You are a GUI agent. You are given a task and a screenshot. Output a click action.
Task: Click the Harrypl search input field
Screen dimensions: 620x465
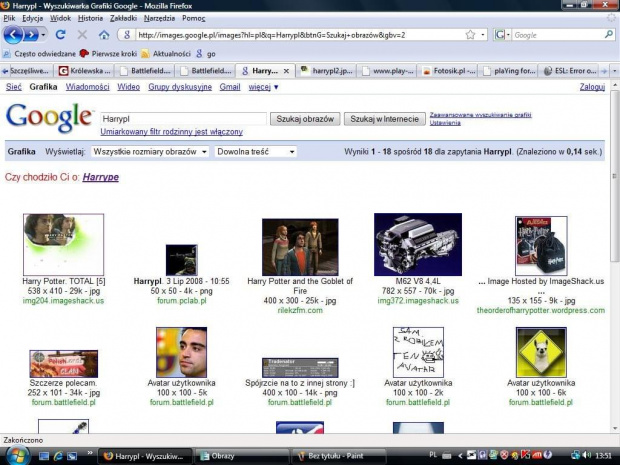(x=183, y=119)
